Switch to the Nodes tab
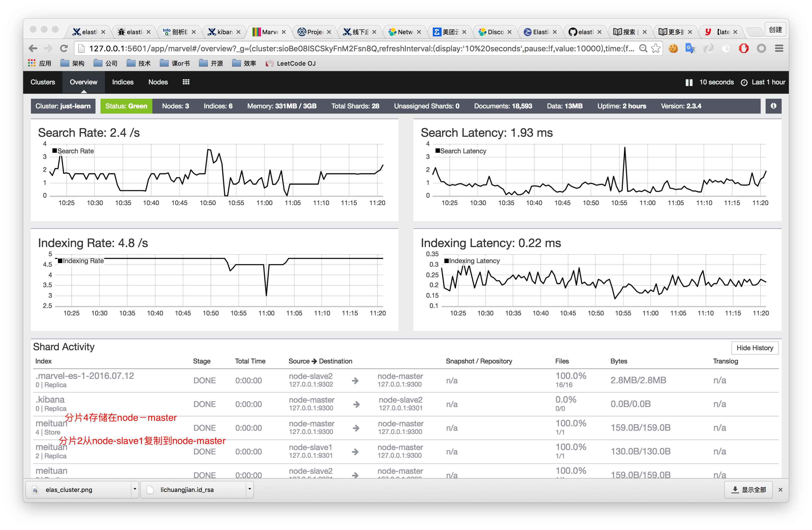Viewport: 812px width, 530px height. [158, 82]
